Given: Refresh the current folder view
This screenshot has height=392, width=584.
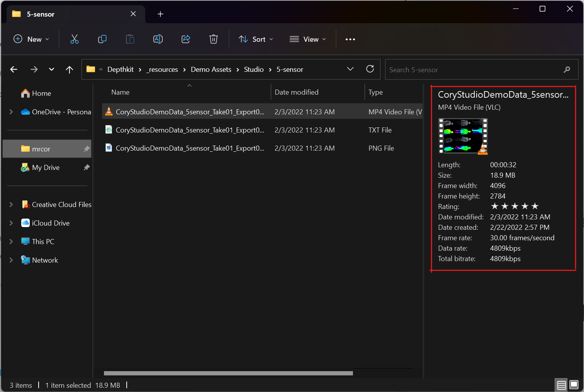Looking at the screenshot, I should (370, 69).
